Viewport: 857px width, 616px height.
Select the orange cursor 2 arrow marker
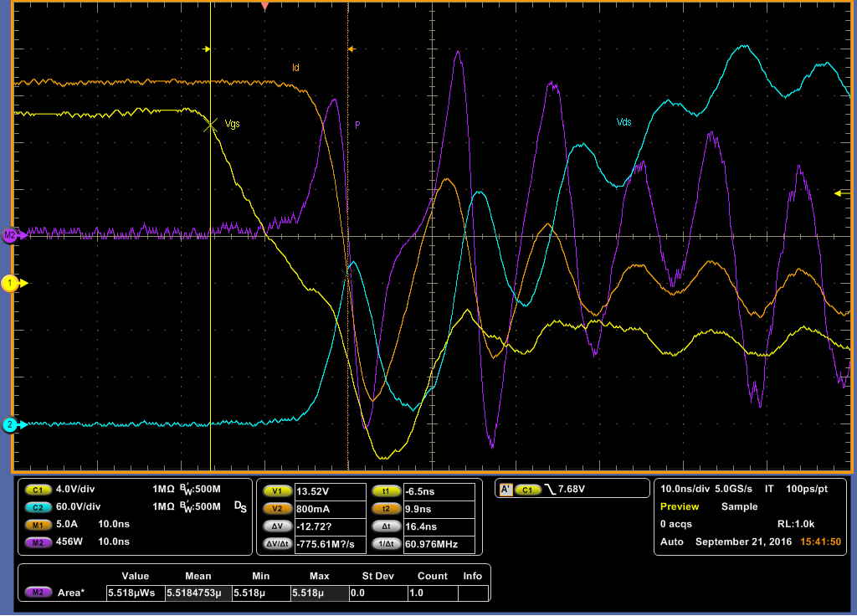tap(352, 49)
